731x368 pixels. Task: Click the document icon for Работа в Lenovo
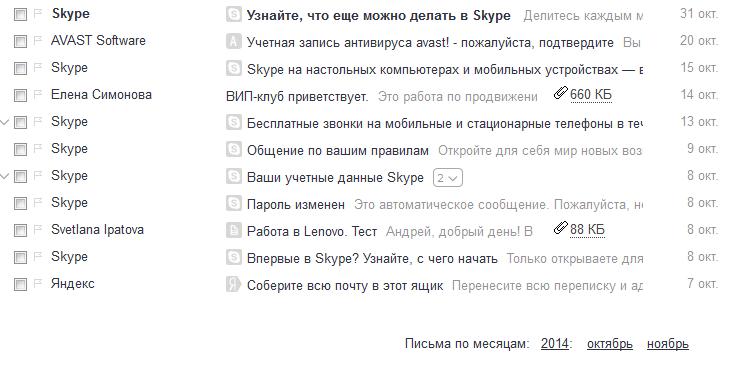(x=234, y=230)
